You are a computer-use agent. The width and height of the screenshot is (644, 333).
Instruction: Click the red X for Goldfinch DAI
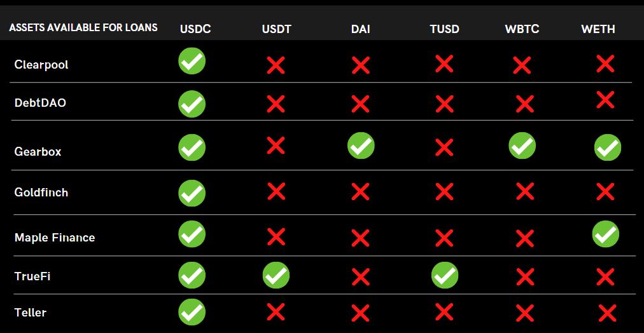pyautogui.click(x=360, y=191)
